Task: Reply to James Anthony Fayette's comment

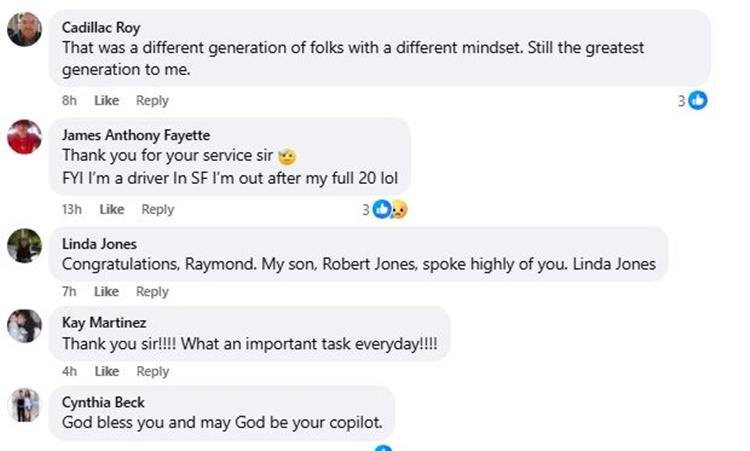Action: coord(158,209)
